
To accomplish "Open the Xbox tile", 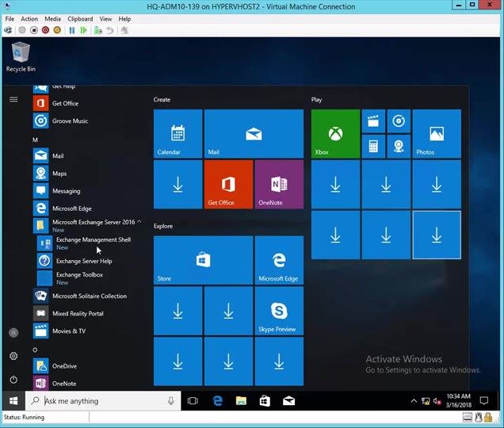I will (335, 133).
